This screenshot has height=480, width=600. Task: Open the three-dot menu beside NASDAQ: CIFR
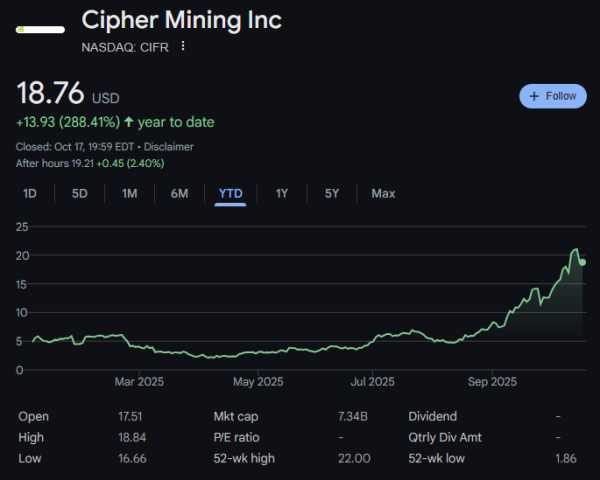coord(183,46)
